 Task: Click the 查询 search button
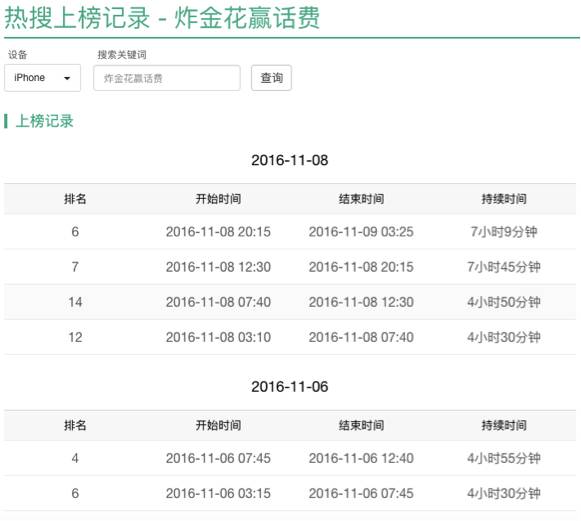click(271, 78)
